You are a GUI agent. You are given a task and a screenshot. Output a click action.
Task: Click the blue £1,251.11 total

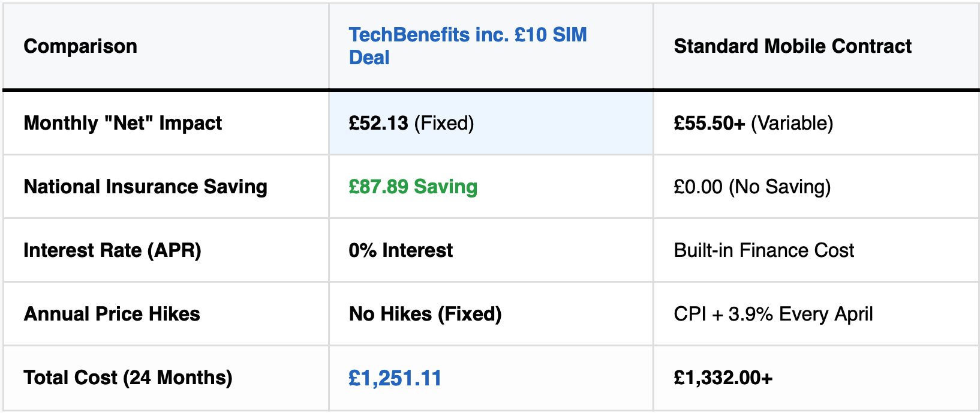point(395,378)
